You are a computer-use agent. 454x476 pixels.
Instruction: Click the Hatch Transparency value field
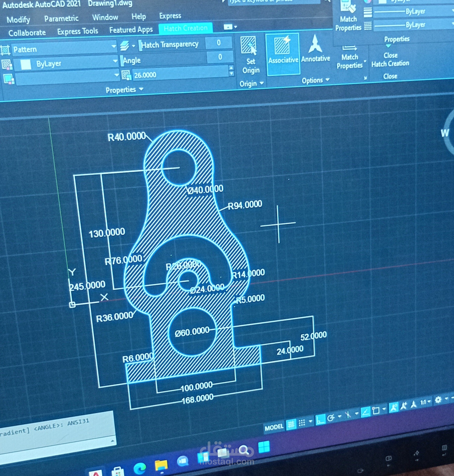tap(219, 43)
